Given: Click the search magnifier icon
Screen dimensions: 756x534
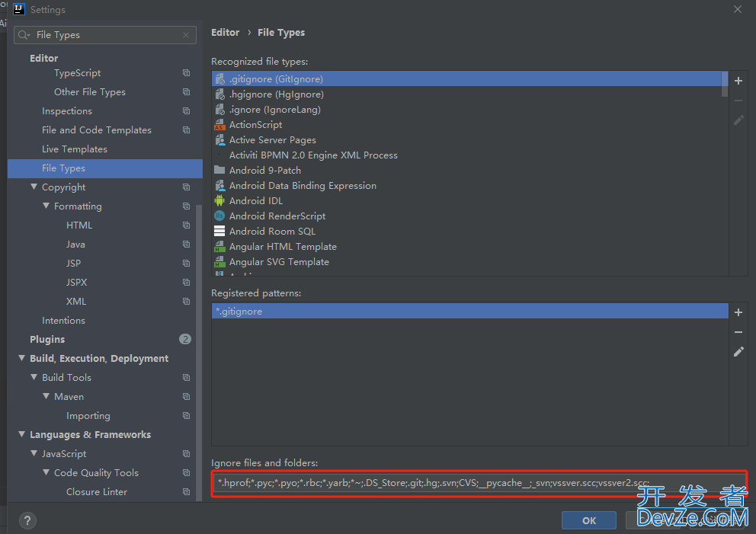Looking at the screenshot, I should coord(24,35).
